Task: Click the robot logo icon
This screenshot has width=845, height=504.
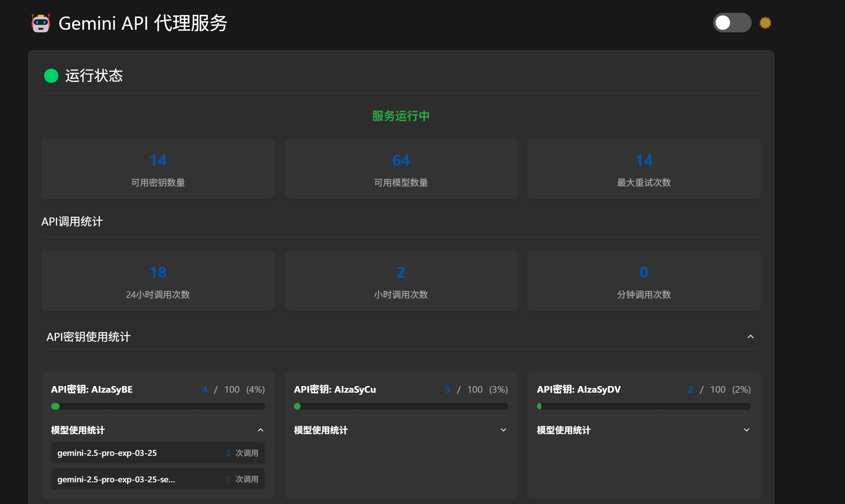Action: [x=40, y=23]
